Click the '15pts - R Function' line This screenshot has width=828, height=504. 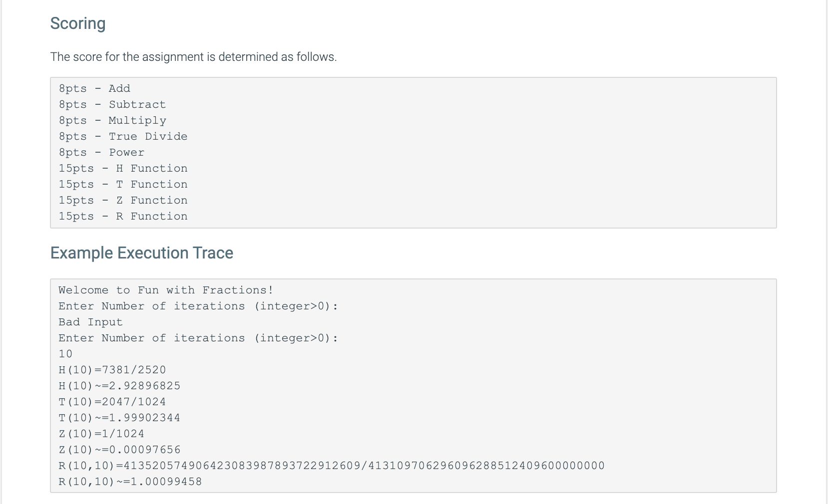click(x=123, y=217)
